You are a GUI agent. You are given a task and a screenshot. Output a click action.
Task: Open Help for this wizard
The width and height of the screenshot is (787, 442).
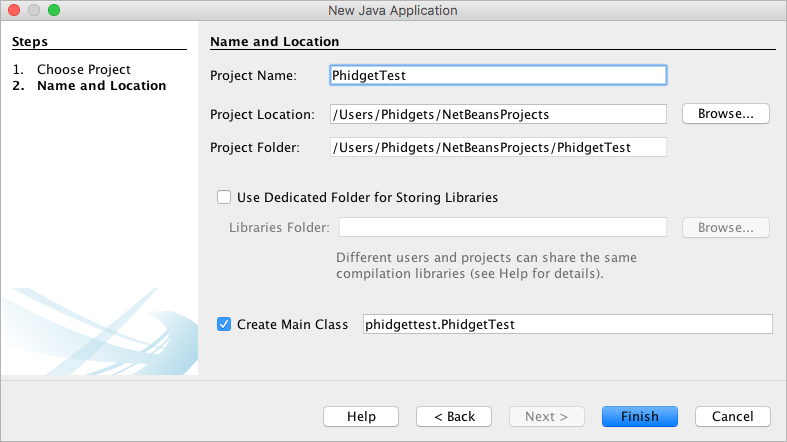pos(361,416)
